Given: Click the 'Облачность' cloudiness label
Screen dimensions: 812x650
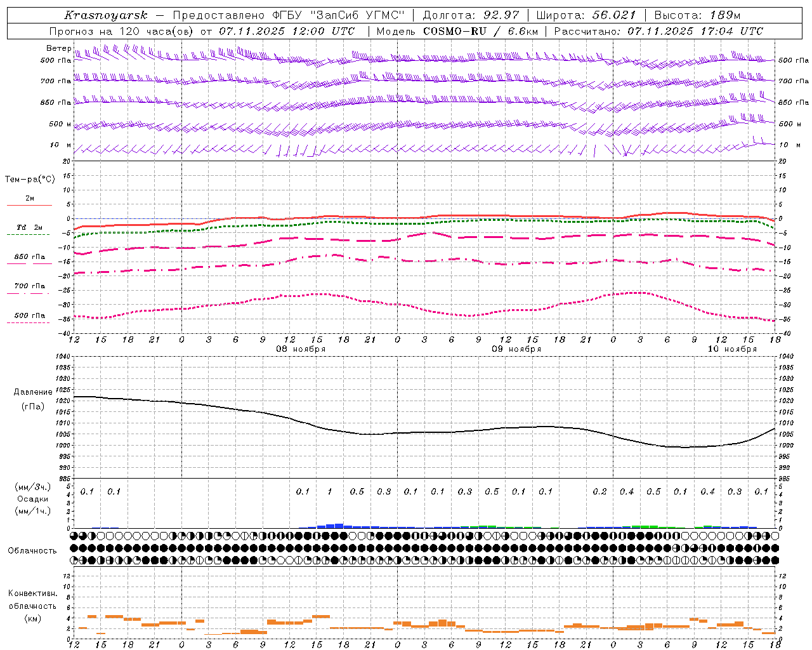Looking at the screenshot, I should click(32, 551).
